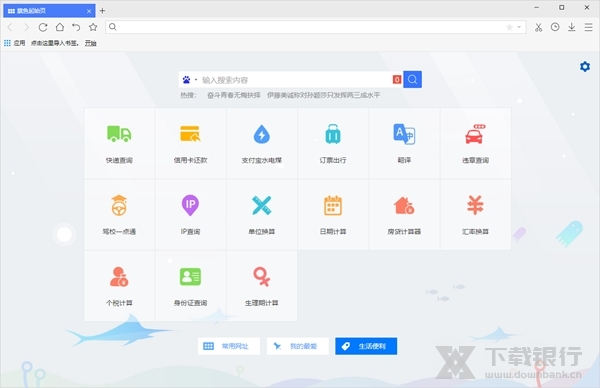This screenshot has width=600, height=388.
Task: Open hot search 奋斗青春无悔抉择
Action: pos(234,95)
